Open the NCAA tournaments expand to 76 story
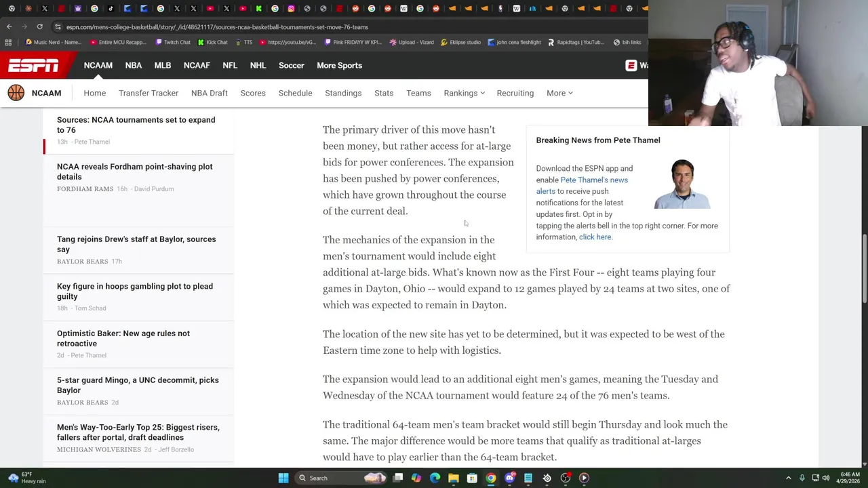 pos(136,125)
